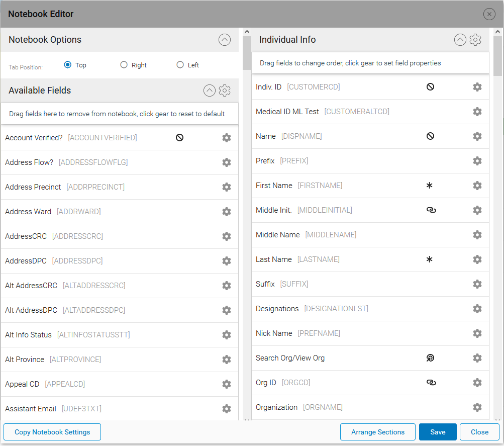The height and width of the screenshot is (446, 504).
Task: Click the left panel scroll-up arrow
Action: 247,32
